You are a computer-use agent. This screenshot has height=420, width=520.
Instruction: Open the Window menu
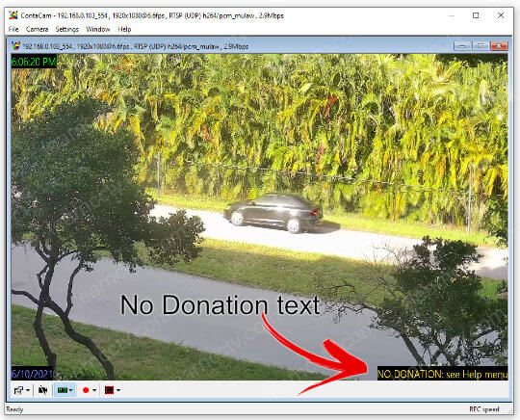(98, 29)
